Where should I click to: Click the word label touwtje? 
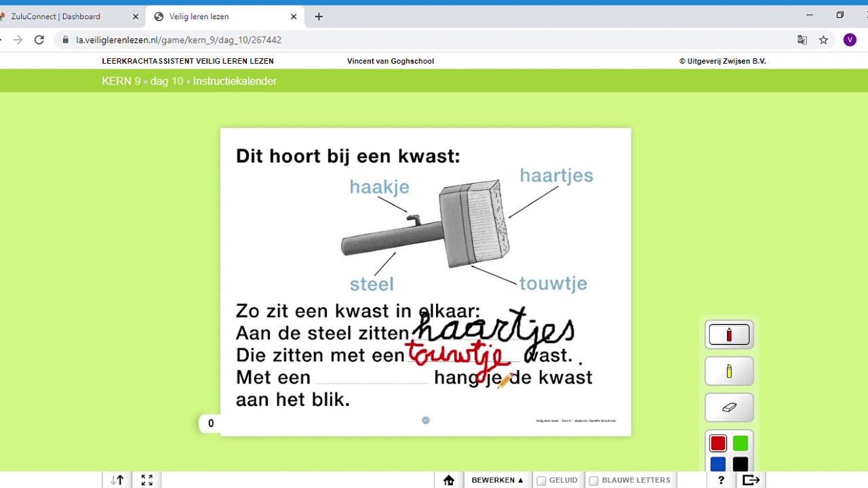(553, 283)
